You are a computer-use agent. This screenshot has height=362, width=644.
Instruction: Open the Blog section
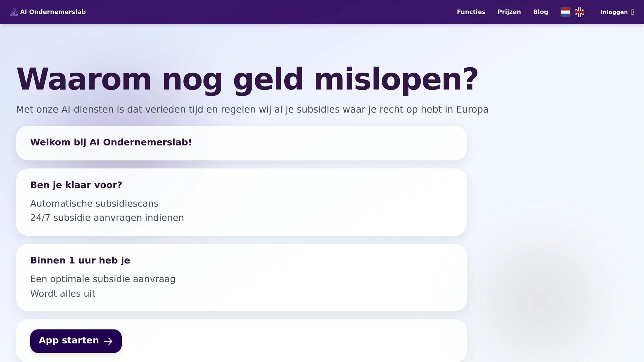[x=540, y=12]
